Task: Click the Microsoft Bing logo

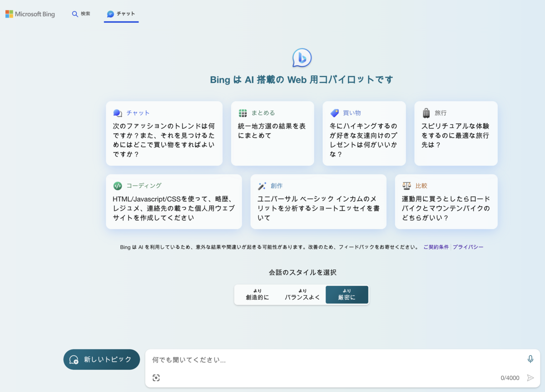Action: (30, 14)
